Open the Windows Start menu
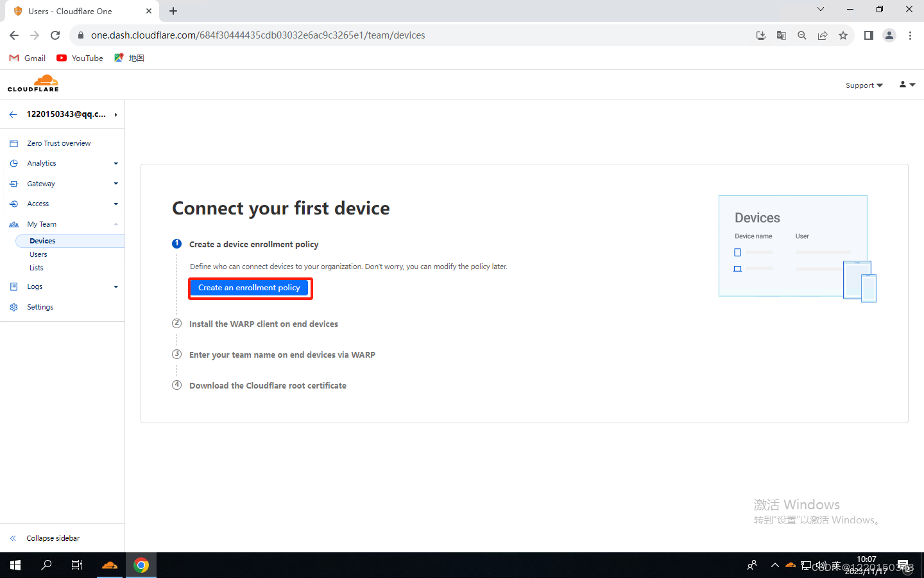 coord(15,565)
